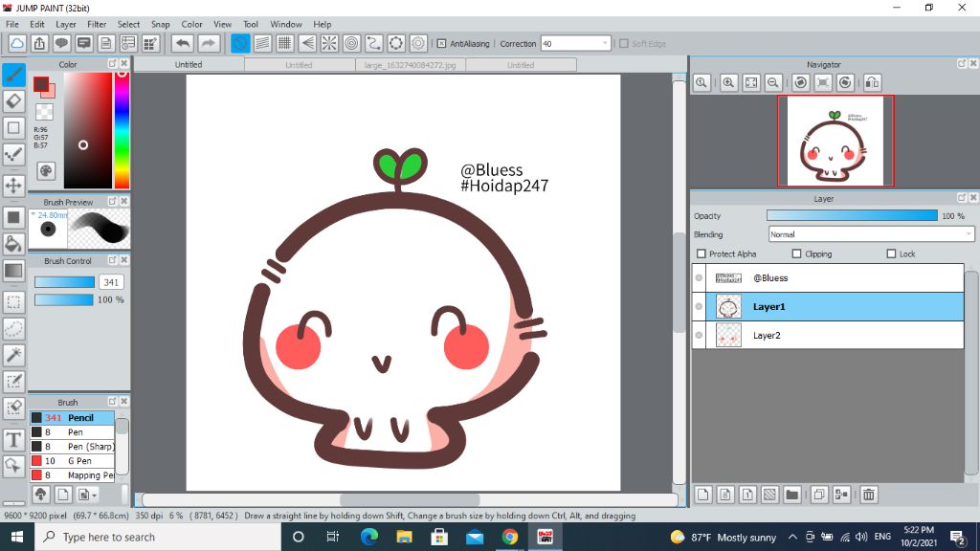This screenshot has height=551, width=980.
Task: Duplicate the layer using copy icon
Action: click(x=819, y=495)
